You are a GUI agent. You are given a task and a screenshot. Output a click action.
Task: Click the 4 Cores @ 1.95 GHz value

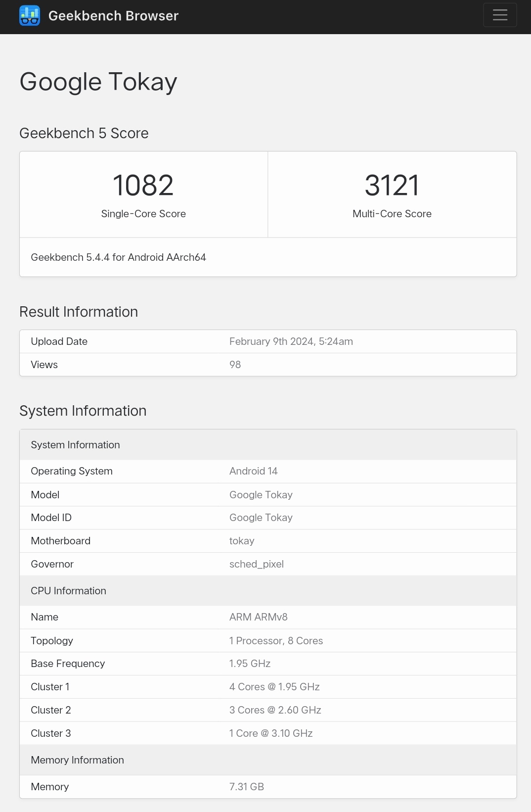point(274,687)
